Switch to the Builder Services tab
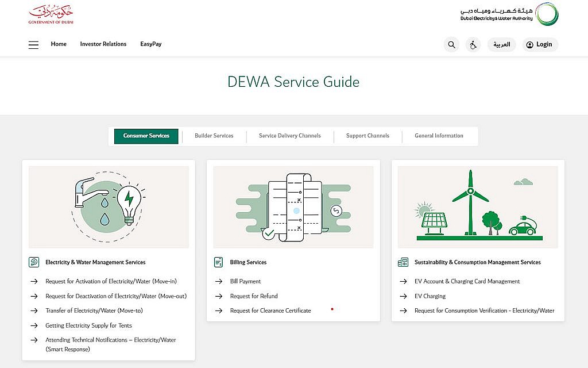 214,136
